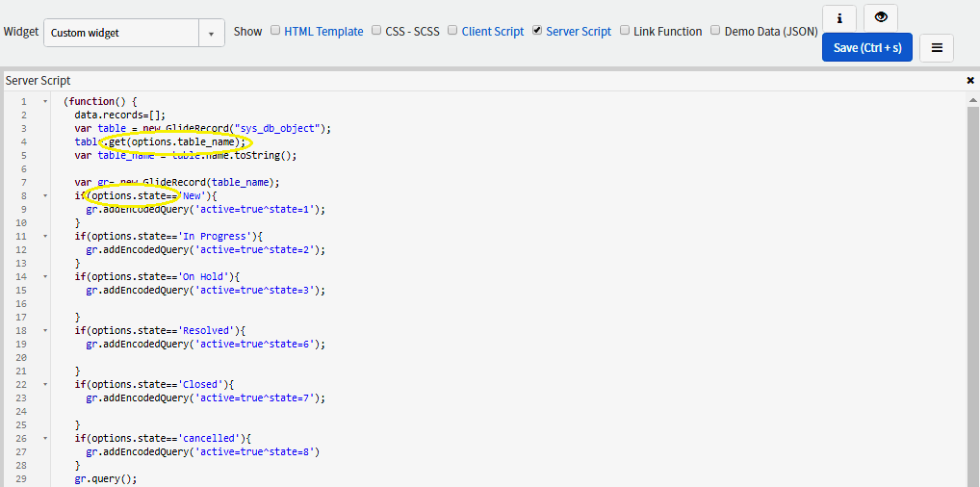Close the Server Script panel
Screen dimensions: 980x487
pyautogui.click(x=970, y=81)
